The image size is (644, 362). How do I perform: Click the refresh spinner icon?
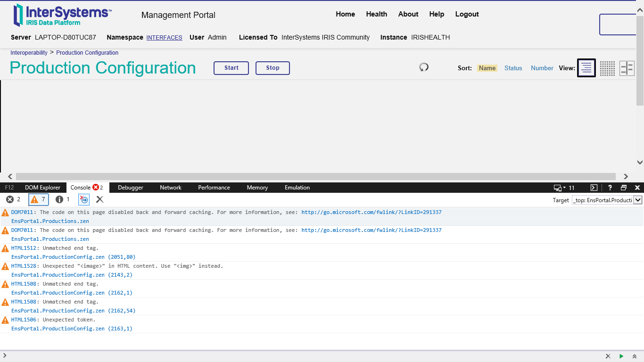[424, 67]
